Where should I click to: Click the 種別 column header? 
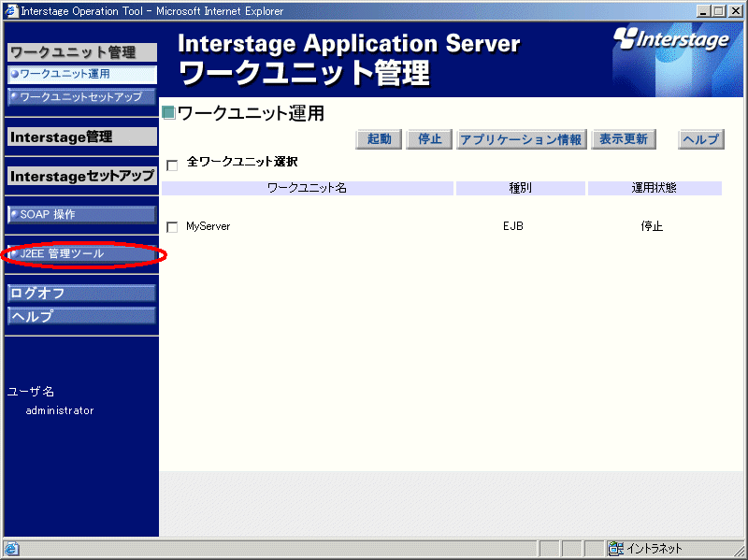(521, 188)
